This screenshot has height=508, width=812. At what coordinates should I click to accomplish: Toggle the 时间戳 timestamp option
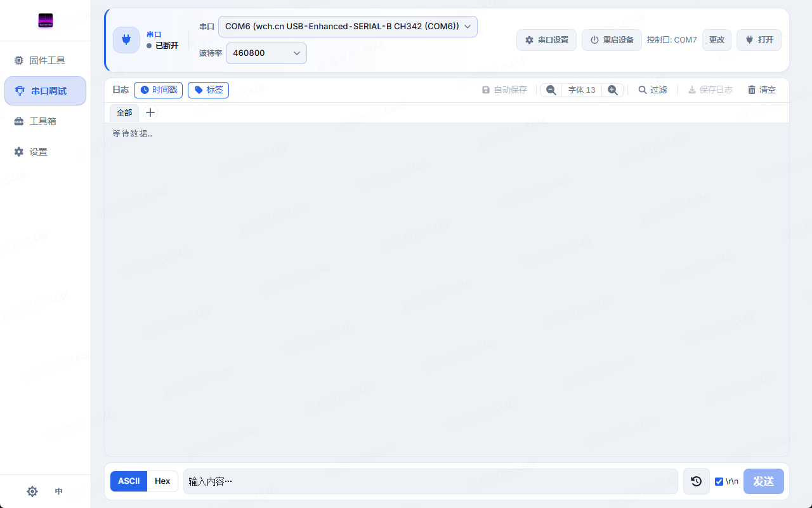click(x=158, y=90)
